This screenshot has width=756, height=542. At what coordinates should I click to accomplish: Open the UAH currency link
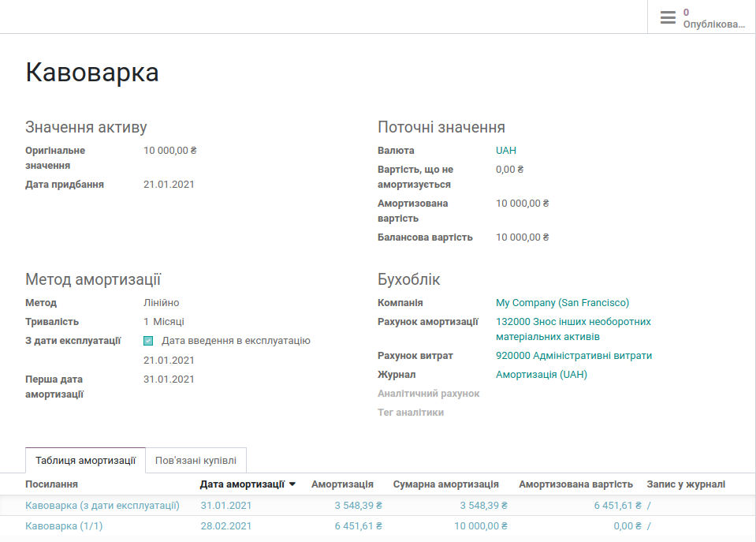tap(505, 149)
